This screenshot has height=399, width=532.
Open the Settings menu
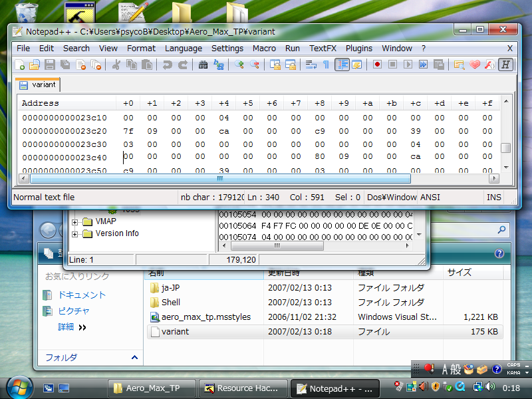pos(227,49)
